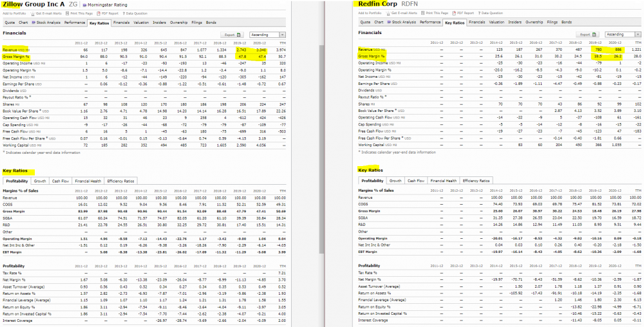Click Get E-mail Alerts on Redfin page
This screenshot has width=644, height=327.
(402, 13)
